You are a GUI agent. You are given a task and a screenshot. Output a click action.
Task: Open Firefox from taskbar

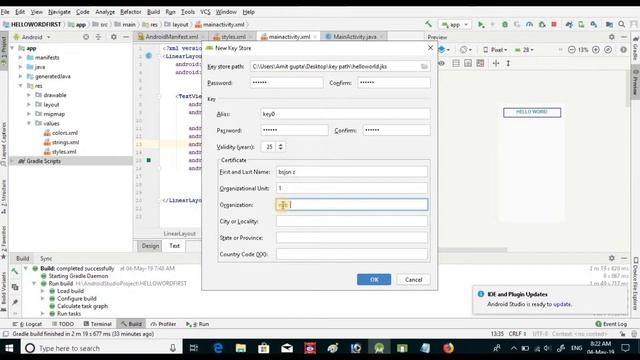[448, 348]
